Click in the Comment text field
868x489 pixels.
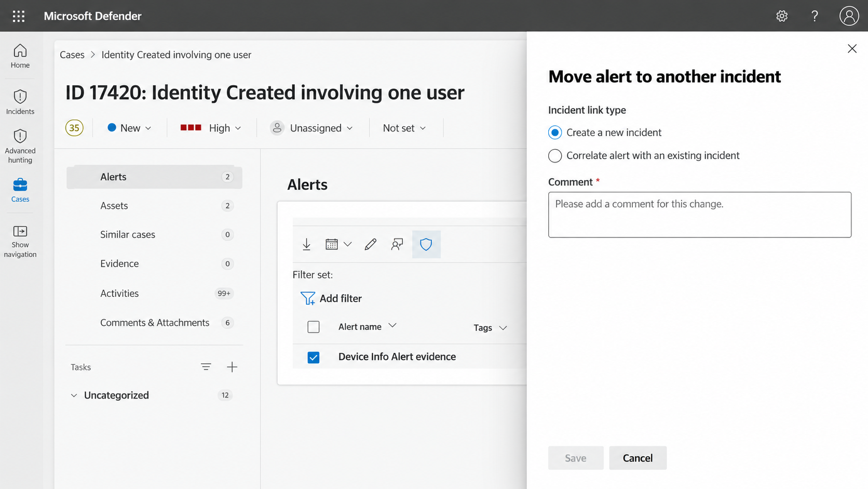(700, 215)
